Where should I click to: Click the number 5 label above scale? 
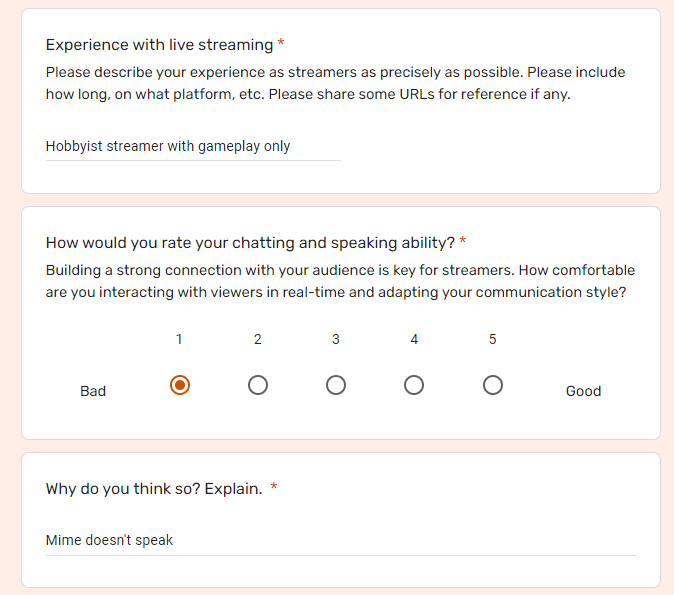[x=493, y=339]
